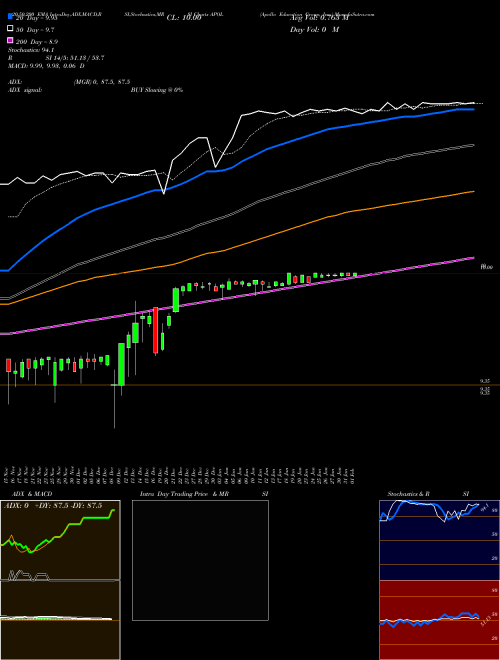Open the empty Intra Day Trading Price panel
The height and width of the screenshot is (660, 500).
tap(200, 560)
